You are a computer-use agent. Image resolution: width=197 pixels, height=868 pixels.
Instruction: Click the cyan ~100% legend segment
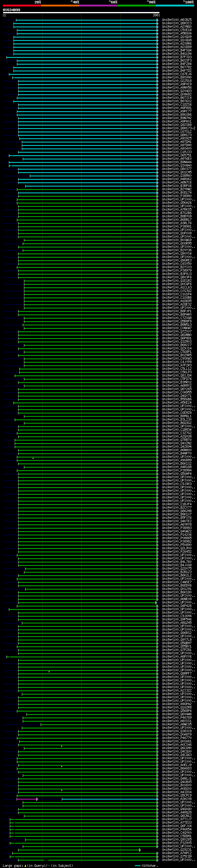click(175, 6)
